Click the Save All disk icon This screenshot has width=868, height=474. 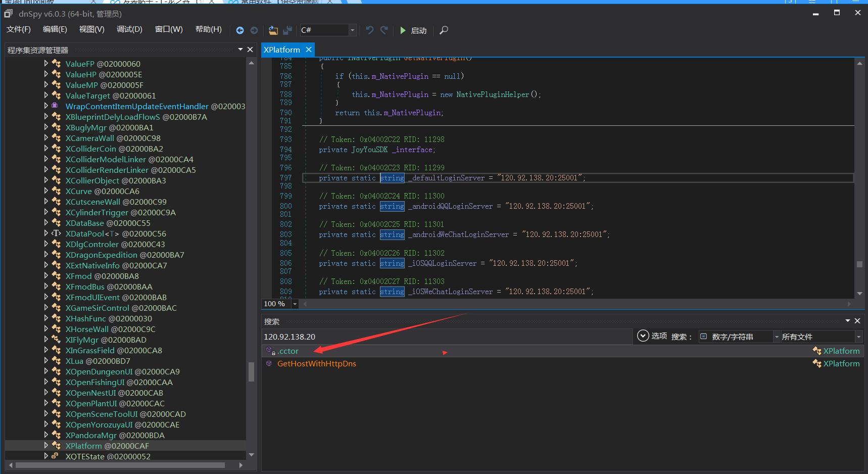point(287,30)
